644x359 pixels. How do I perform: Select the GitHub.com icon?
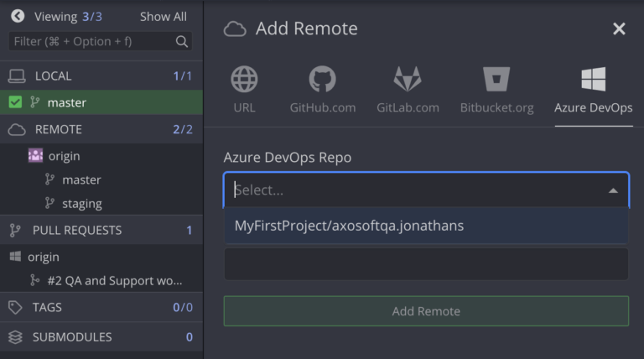(322, 80)
